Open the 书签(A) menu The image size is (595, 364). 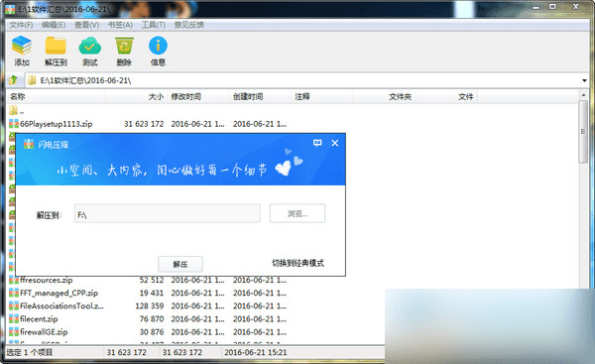tap(120, 25)
